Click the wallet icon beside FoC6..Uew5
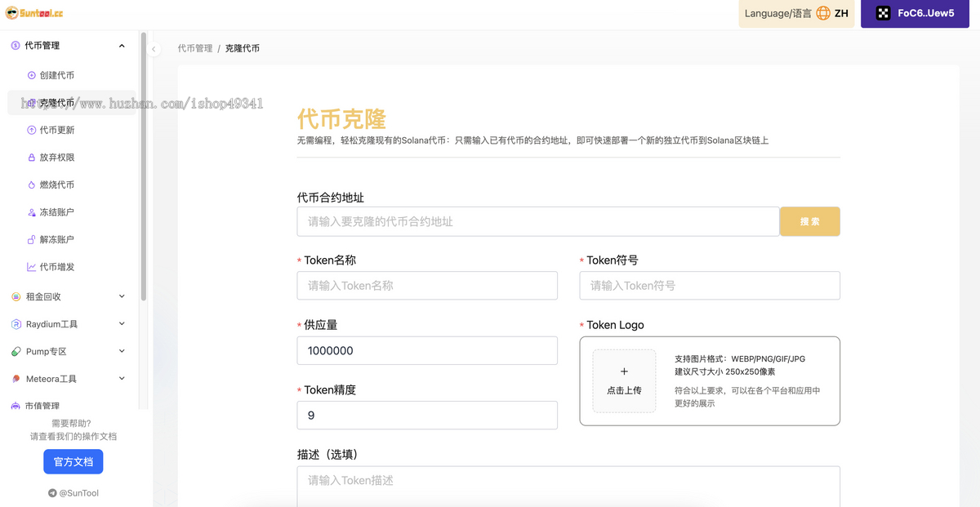980x507 pixels. [x=884, y=13]
